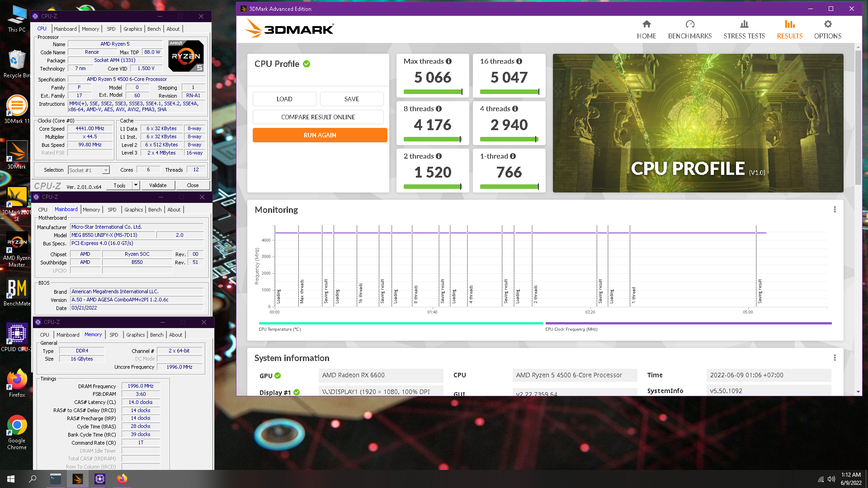Click the 5 066 Max threads score

[433, 77]
